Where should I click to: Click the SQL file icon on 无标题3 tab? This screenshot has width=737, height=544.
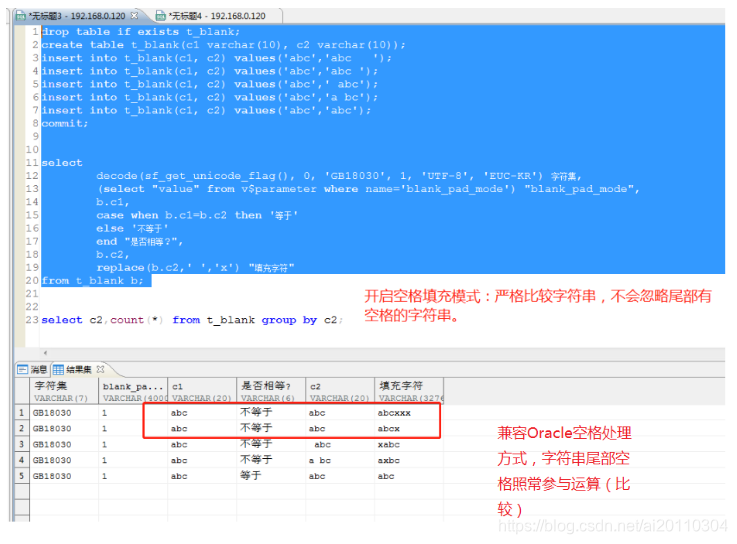(x=21, y=16)
